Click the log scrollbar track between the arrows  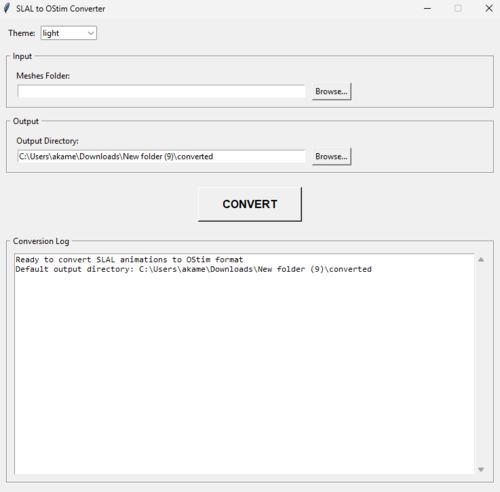pos(481,365)
